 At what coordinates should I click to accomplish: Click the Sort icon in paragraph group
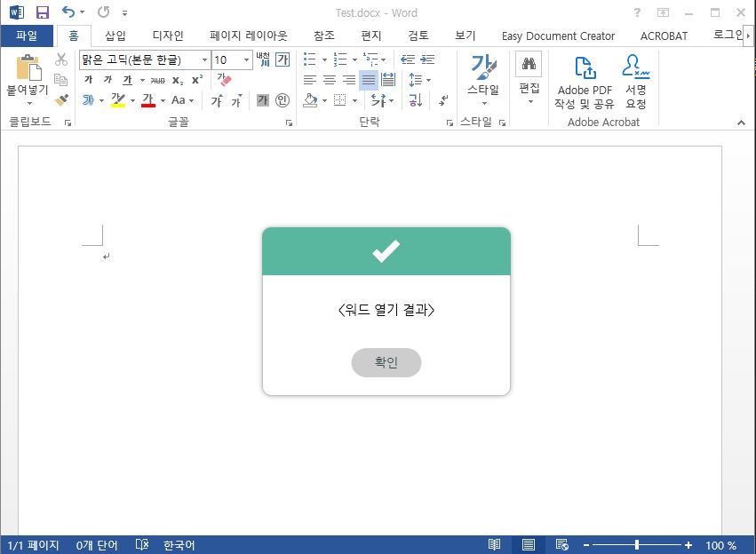click(415, 100)
